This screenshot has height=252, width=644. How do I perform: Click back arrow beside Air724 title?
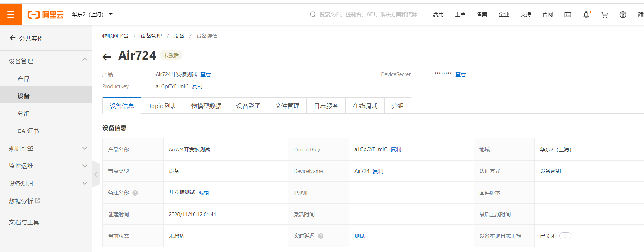[107, 56]
